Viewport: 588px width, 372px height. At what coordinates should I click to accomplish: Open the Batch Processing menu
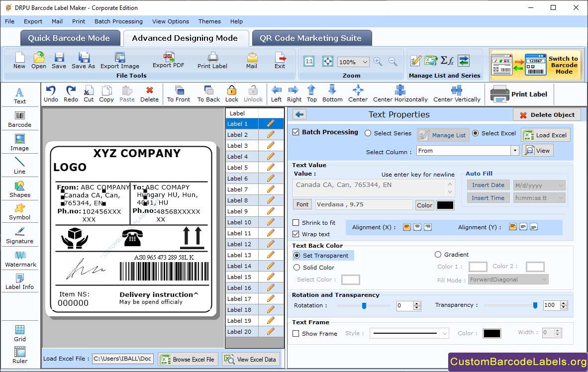(x=118, y=21)
